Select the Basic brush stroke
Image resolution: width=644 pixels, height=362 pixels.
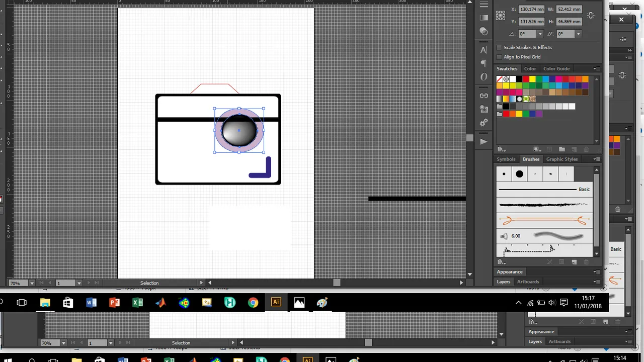coord(544,190)
